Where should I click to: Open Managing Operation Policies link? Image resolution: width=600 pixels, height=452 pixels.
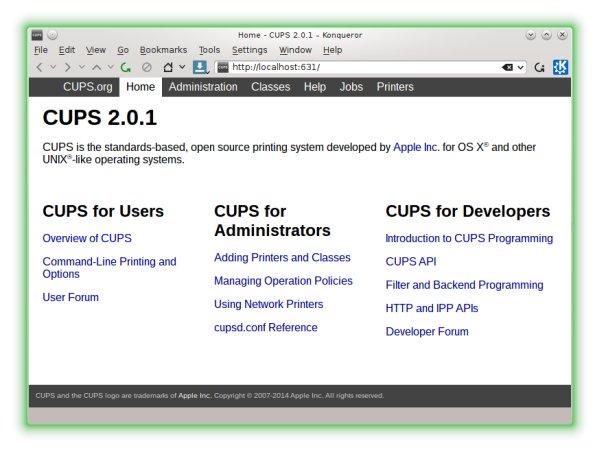pyautogui.click(x=283, y=281)
